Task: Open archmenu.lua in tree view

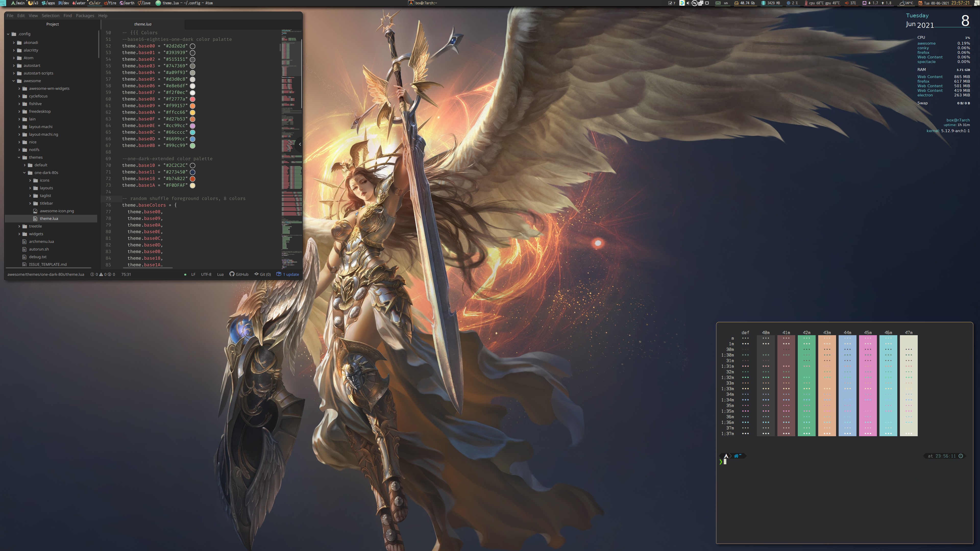Action: [41, 242]
